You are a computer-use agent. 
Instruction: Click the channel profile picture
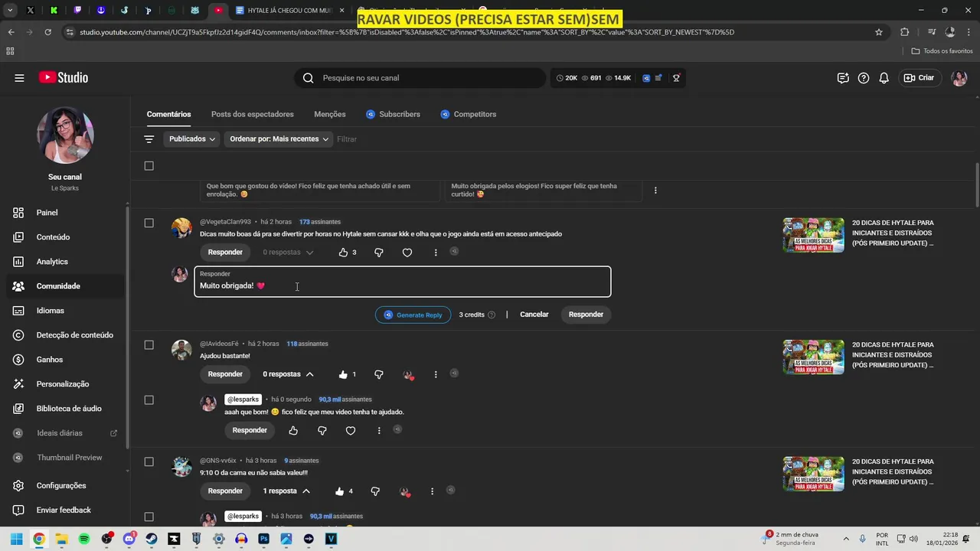pyautogui.click(x=65, y=135)
